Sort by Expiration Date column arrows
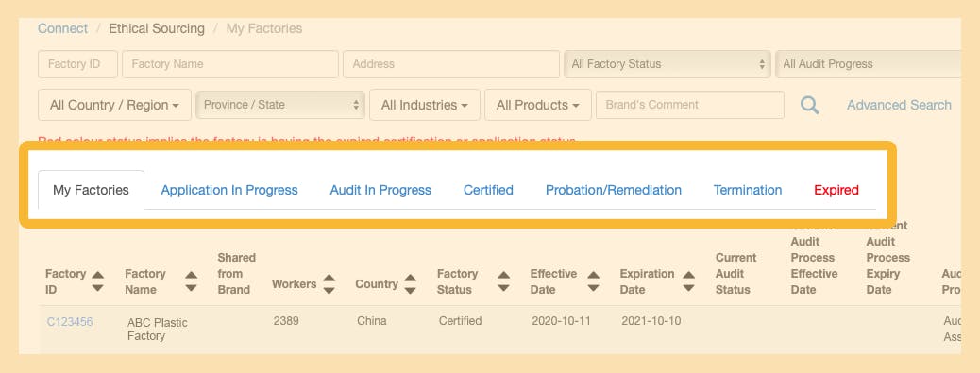The height and width of the screenshot is (373, 980). click(689, 281)
